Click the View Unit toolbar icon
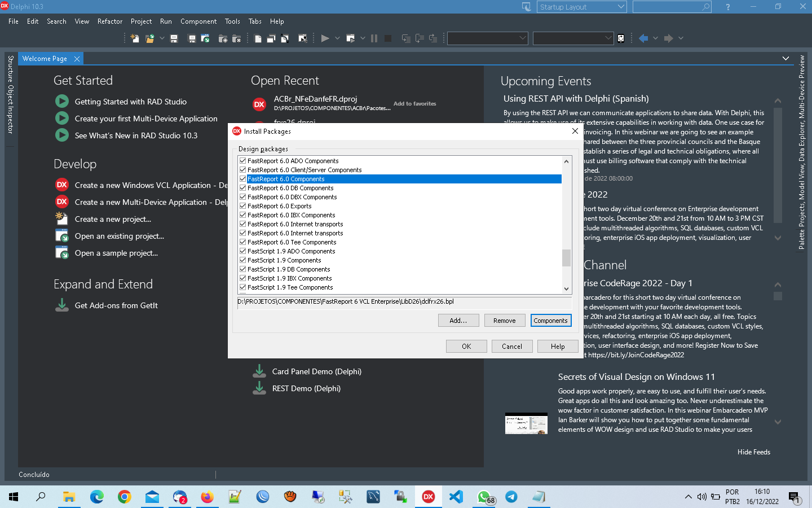The width and height of the screenshot is (812, 508). (258, 38)
